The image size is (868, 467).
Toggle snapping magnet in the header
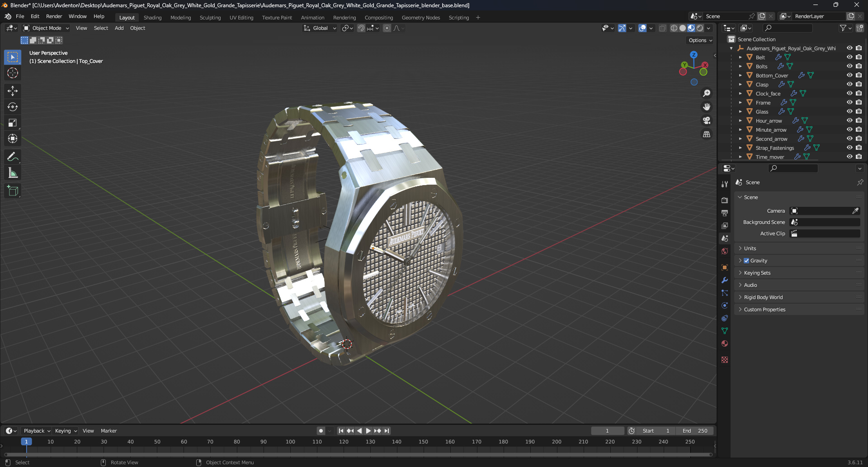361,28
